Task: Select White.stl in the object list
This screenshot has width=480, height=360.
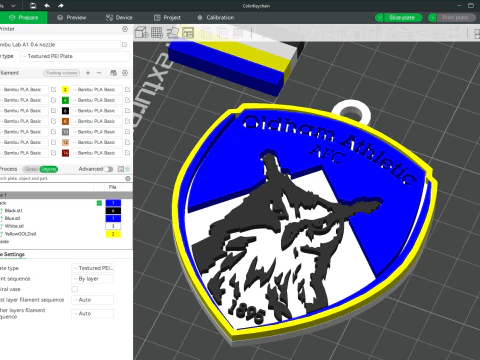Action: 14,226
